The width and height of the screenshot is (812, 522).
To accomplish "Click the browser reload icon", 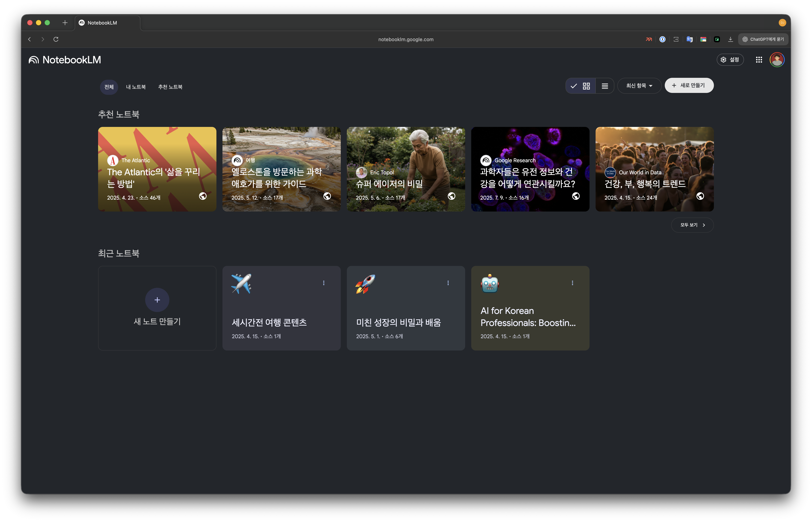I will [56, 39].
